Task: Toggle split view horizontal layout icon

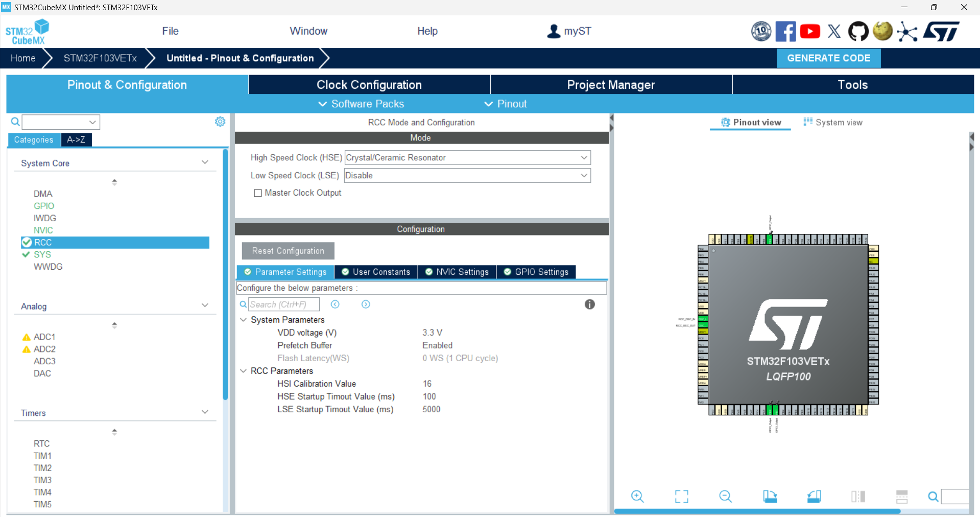Action: [858, 497]
